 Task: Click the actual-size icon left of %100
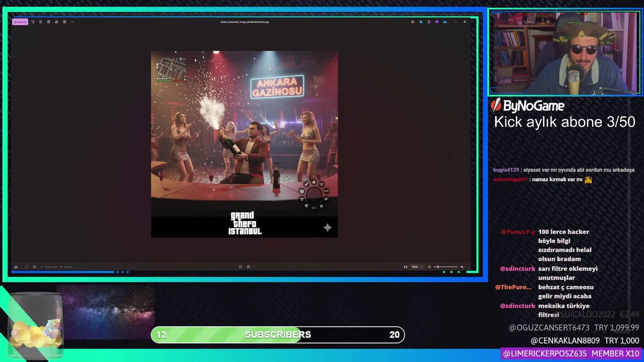click(406, 267)
